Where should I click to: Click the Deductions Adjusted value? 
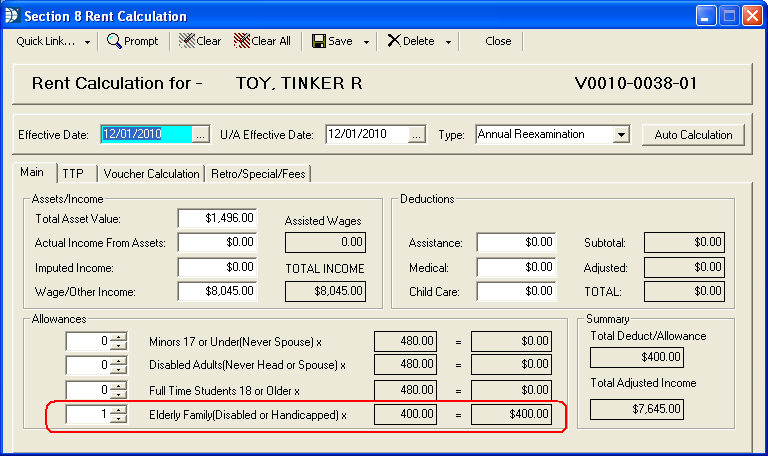tap(684, 267)
